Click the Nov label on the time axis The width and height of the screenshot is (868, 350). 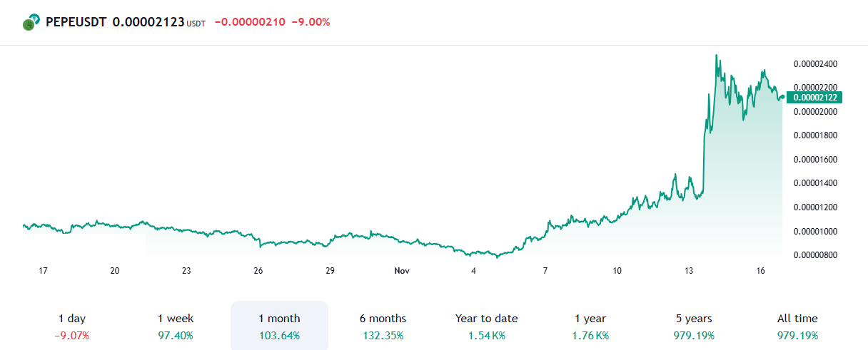402,271
